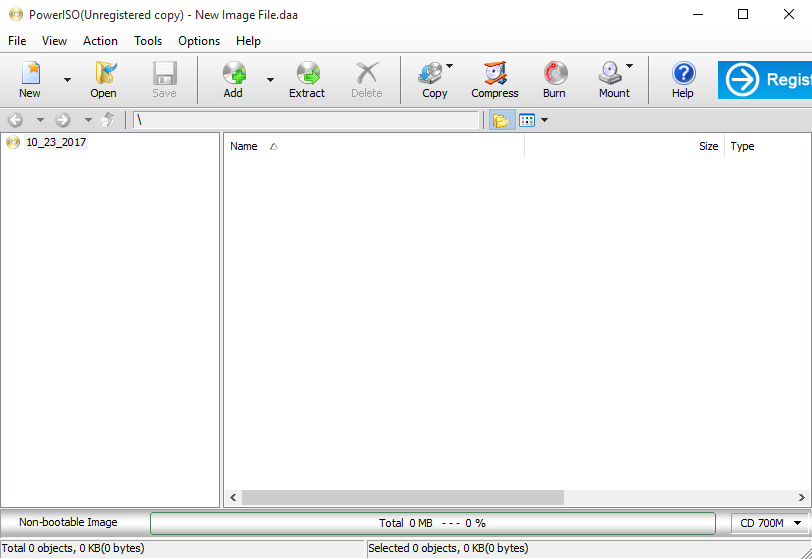Screen dimensions: 812x559
Task: Open the Options menu
Action: [199, 41]
